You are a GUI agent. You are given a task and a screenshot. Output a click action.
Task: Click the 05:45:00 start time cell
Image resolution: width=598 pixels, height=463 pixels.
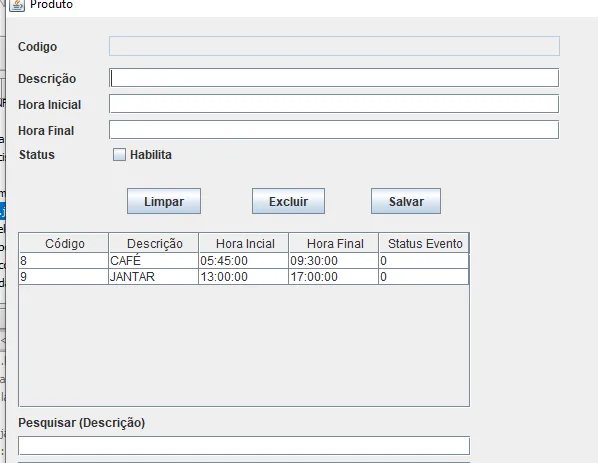(x=244, y=261)
